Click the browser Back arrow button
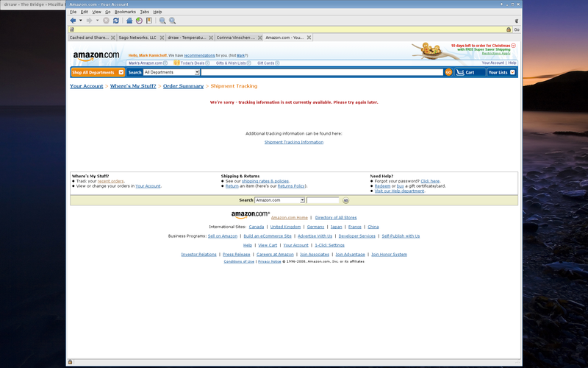This screenshot has height=368, width=588. pos(73,21)
